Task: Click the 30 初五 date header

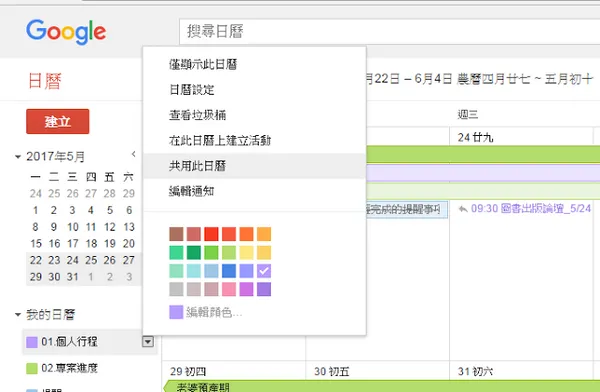Action: pos(331,371)
